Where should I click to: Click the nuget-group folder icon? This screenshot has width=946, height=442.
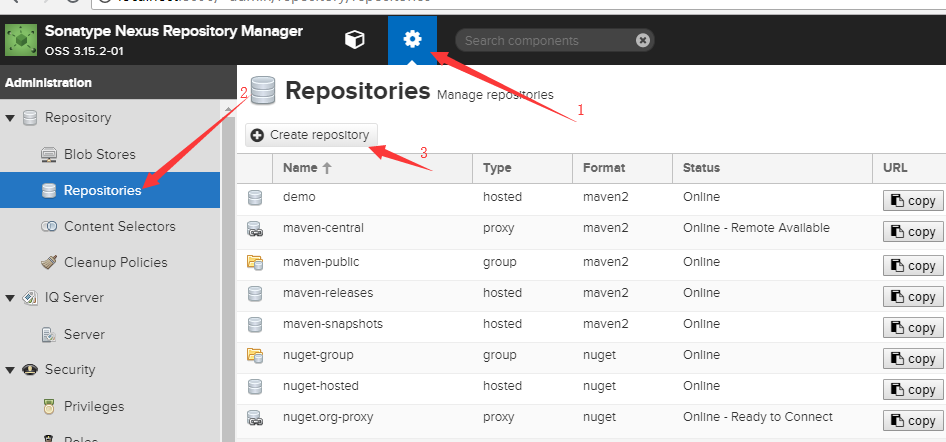tap(255, 356)
